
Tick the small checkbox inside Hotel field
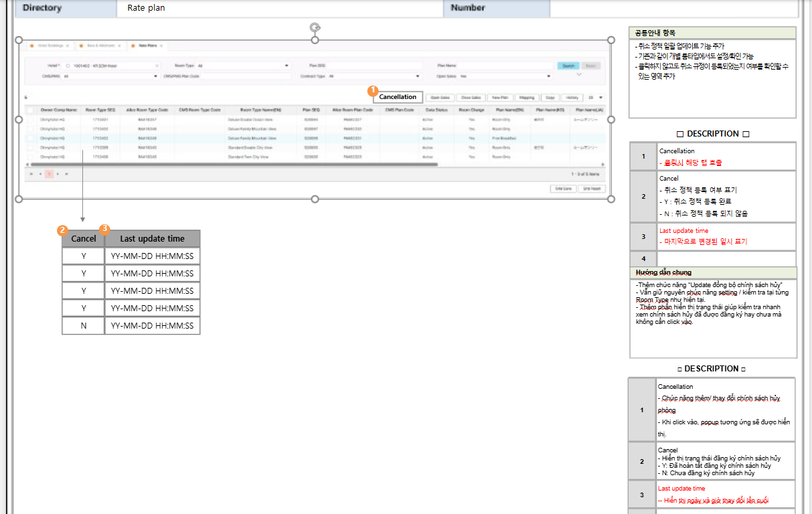click(68, 66)
